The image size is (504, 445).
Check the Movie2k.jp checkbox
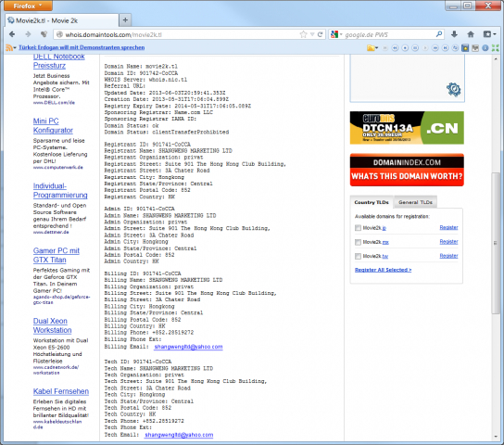[358, 228]
